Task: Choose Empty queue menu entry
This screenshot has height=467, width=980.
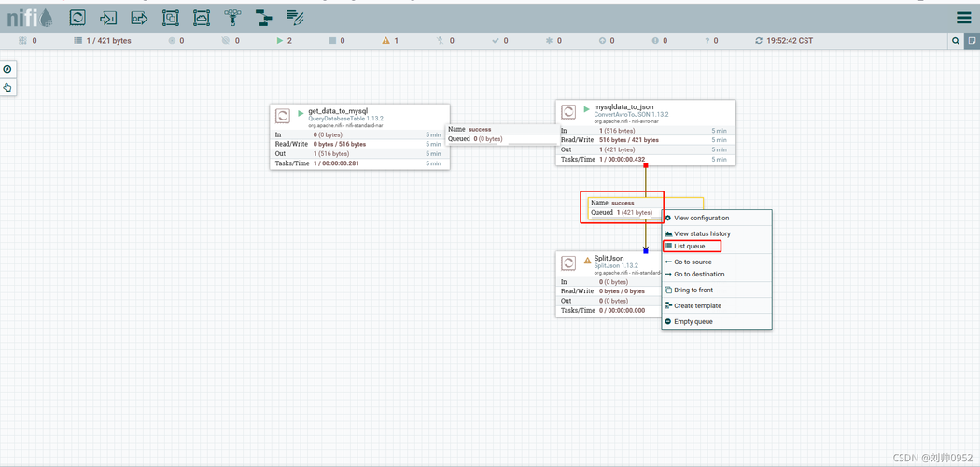Action: tap(717, 321)
